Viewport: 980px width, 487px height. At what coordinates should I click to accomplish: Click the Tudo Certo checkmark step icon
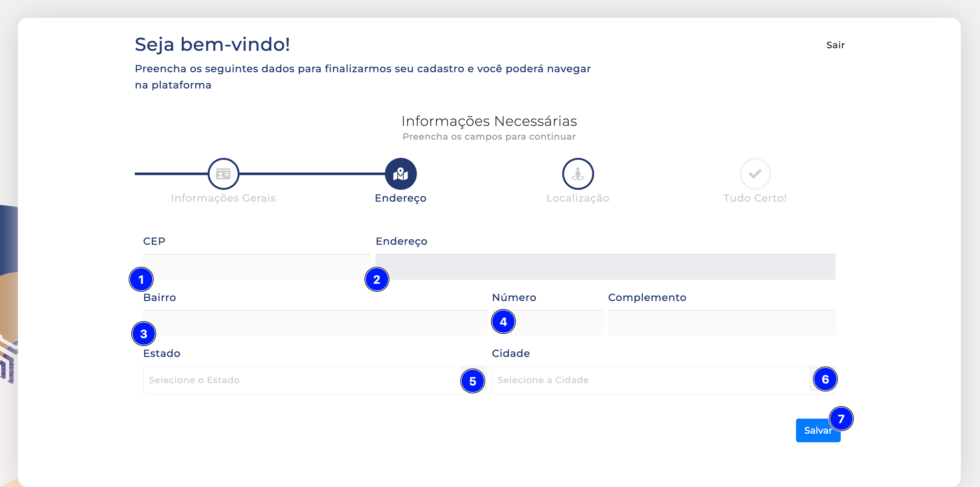click(x=755, y=174)
